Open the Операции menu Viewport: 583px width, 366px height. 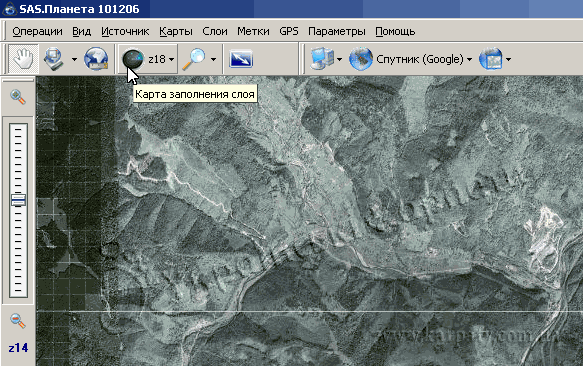point(37,31)
